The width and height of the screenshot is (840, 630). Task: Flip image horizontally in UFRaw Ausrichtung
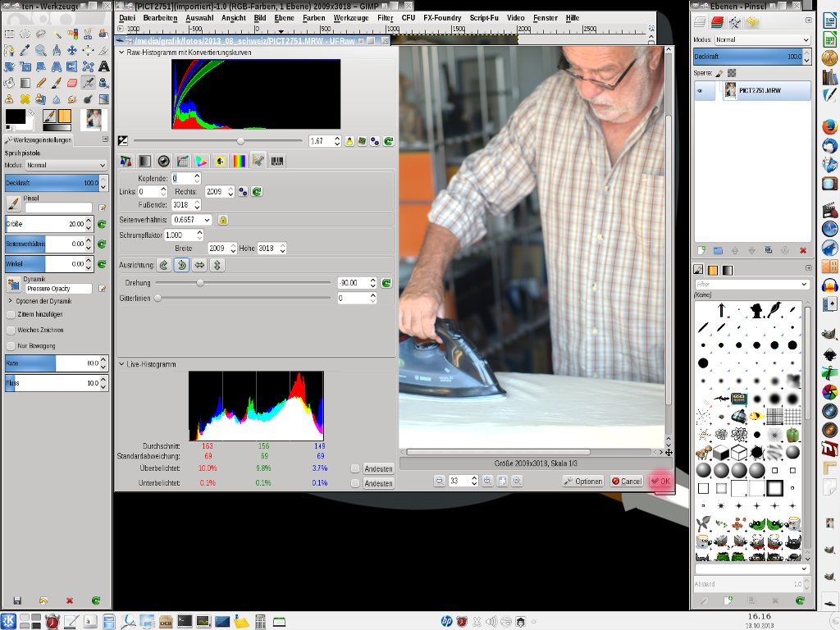[199, 265]
